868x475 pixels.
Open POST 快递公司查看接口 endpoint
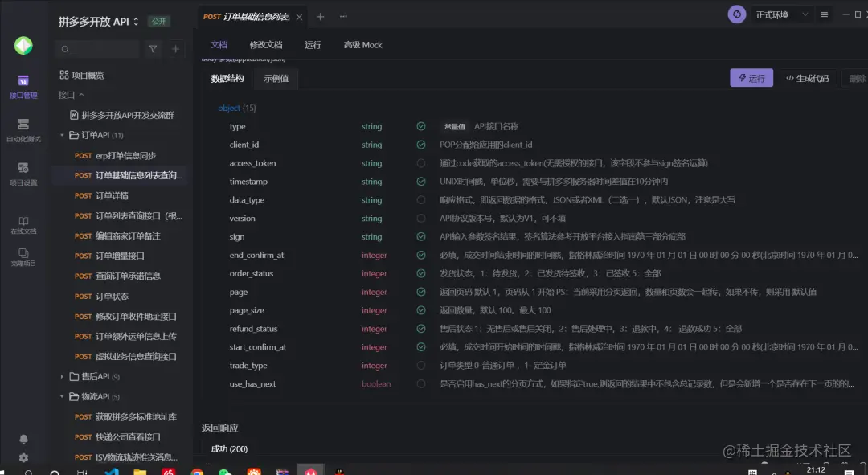coord(119,436)
